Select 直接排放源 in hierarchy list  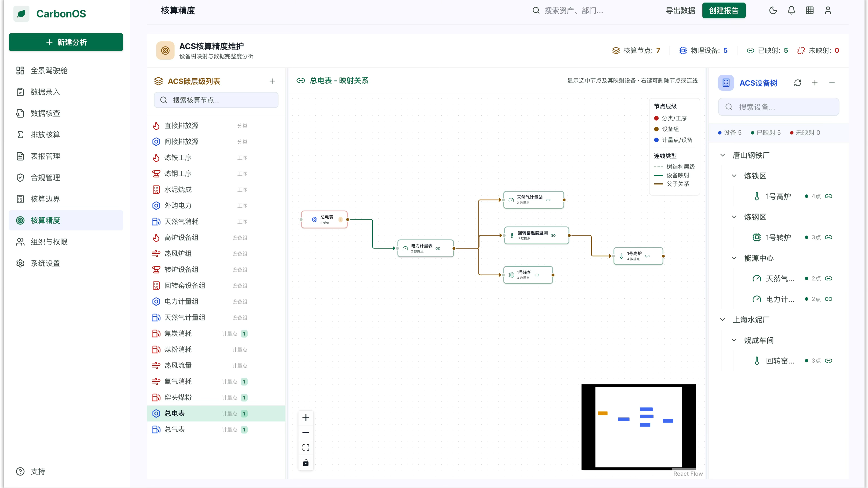coord(216,126)
